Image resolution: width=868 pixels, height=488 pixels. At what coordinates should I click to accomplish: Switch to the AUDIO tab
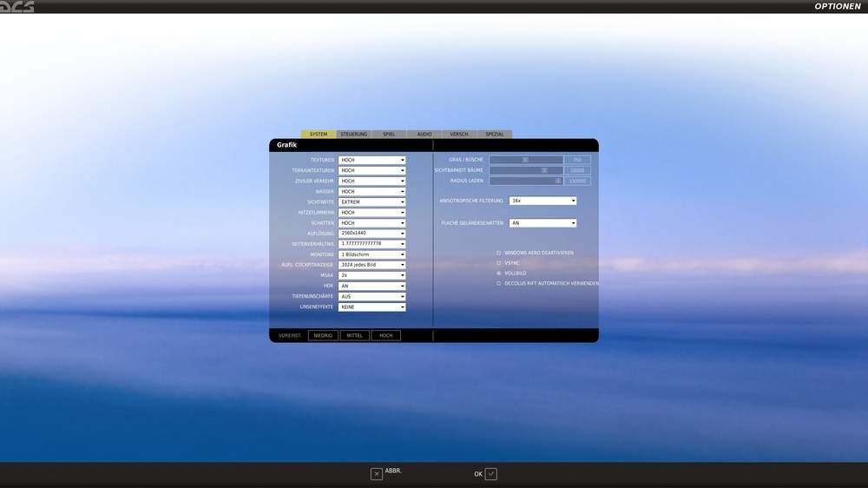(424, 134)
